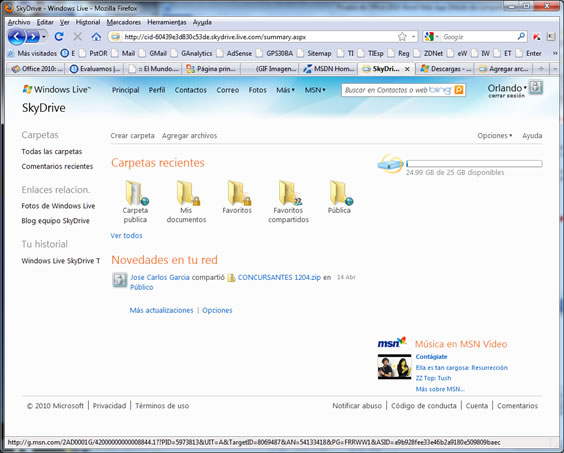Click Notificar abuso footer link
Image resolution: width=564 pixels, height=453 pixels.
357,406
